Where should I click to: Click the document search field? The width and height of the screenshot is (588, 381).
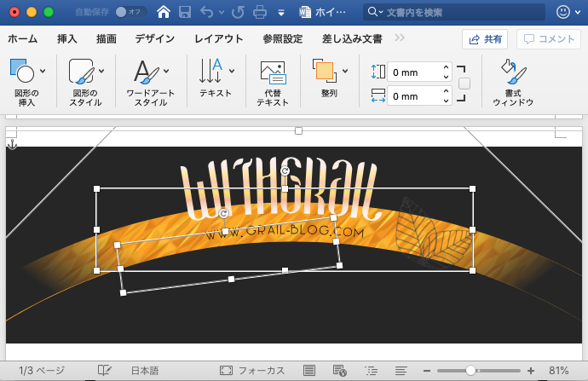coord(454,13)
